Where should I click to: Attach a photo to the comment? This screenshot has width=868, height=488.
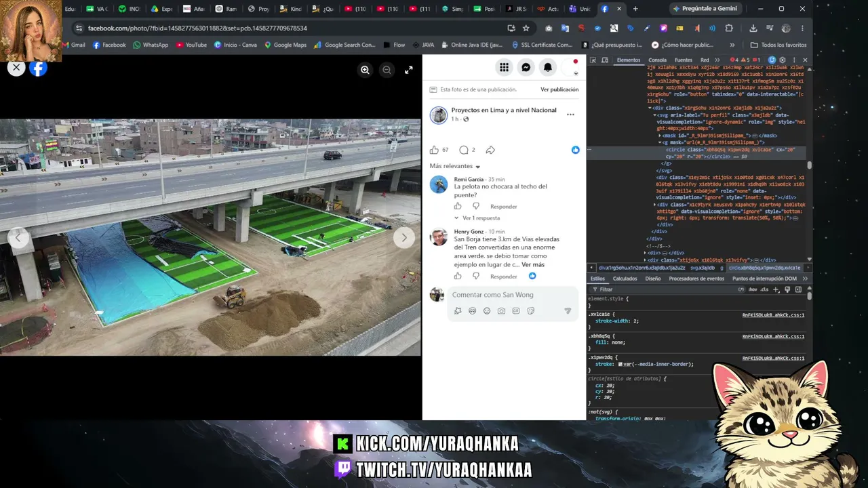click(x=501, y=311)
